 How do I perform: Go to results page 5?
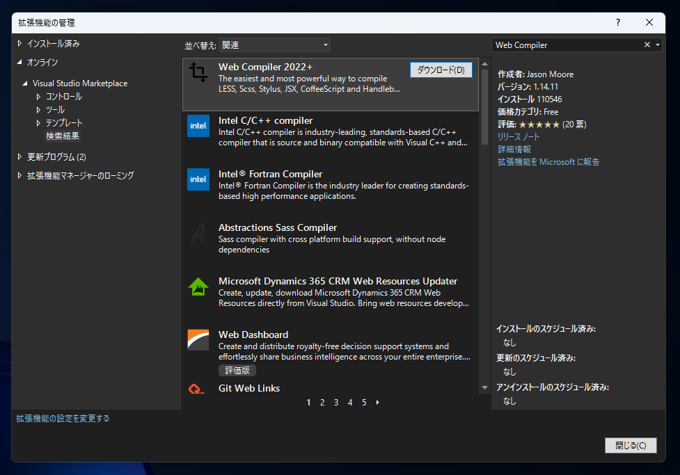[x=364, y=403]
